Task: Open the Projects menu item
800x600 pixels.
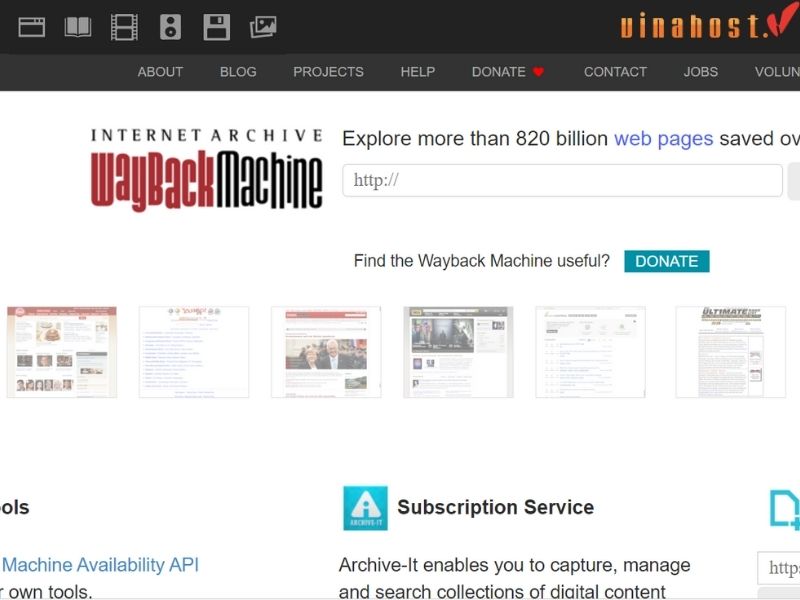Action: point(329,72)
